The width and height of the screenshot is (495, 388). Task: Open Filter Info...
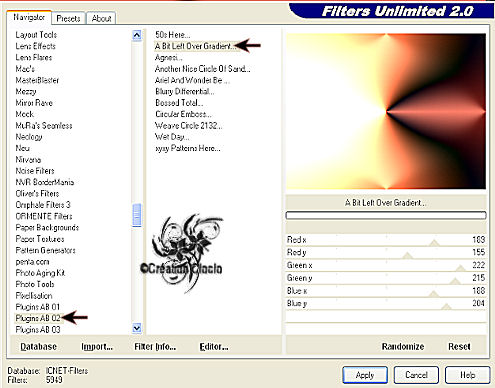point(155,347)
